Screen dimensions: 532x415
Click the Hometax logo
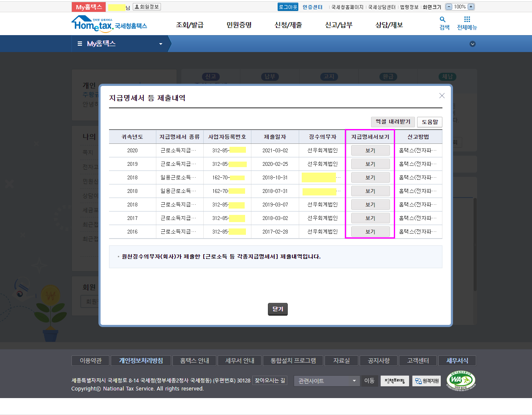[x=109, y=24]
